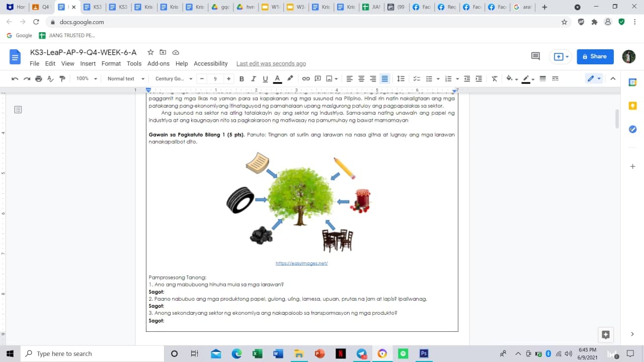Screen dimensions: 644x362
Task: Select Justify alignment
Action: click(x=385, y=78)
